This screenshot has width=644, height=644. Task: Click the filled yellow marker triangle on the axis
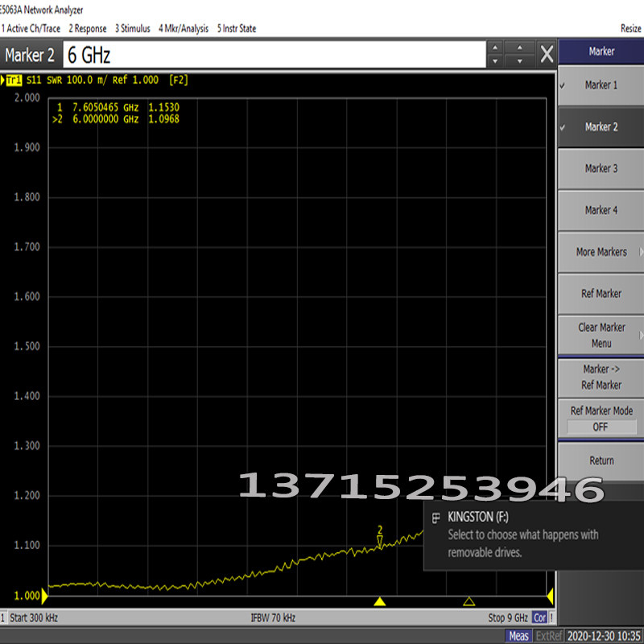(379, 601)
